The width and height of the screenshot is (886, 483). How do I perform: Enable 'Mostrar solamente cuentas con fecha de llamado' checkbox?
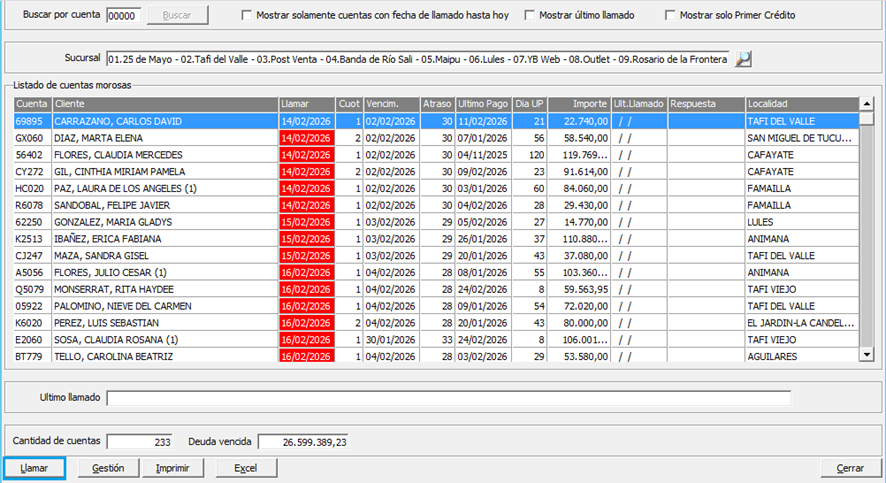[246, 16]
